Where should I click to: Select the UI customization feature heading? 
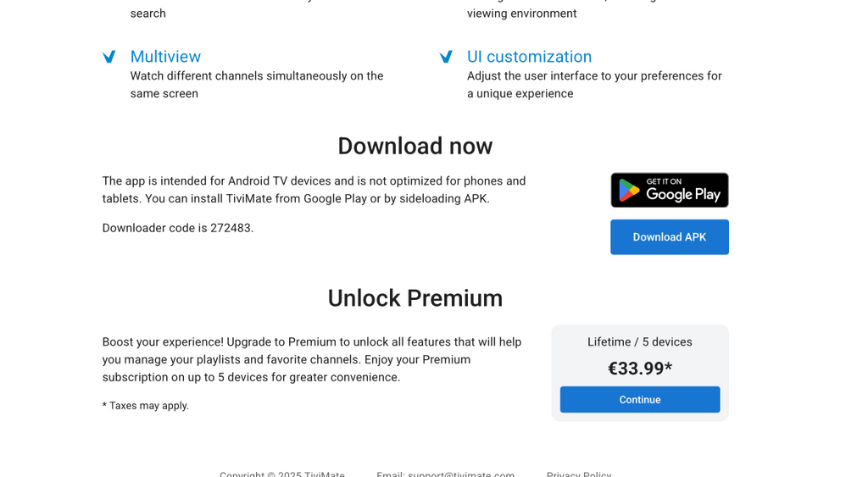point(529,57)
